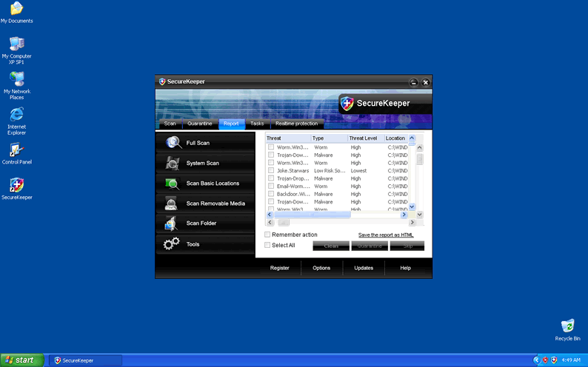Click the Scan Folder icon
Viewport: 588px width, 367px height.
coord(172,223)
